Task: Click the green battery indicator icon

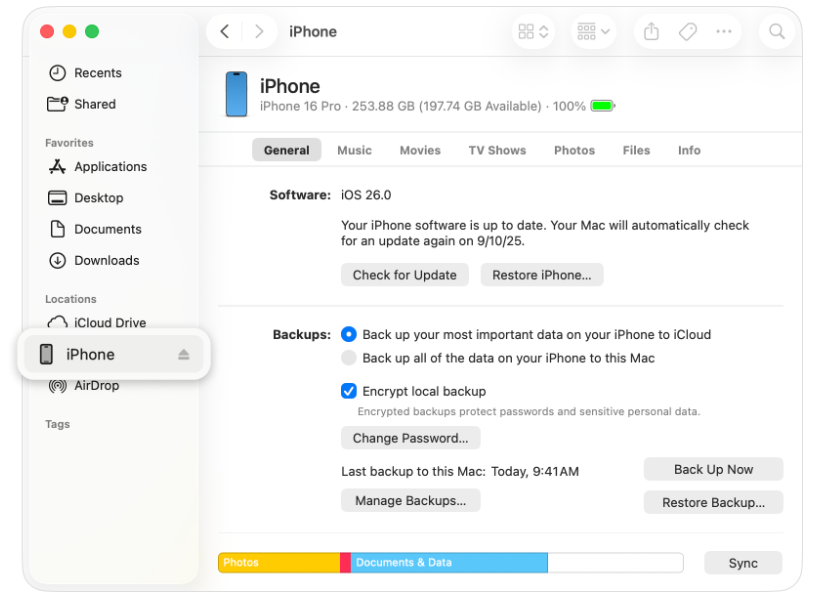Action: [603, 106]
